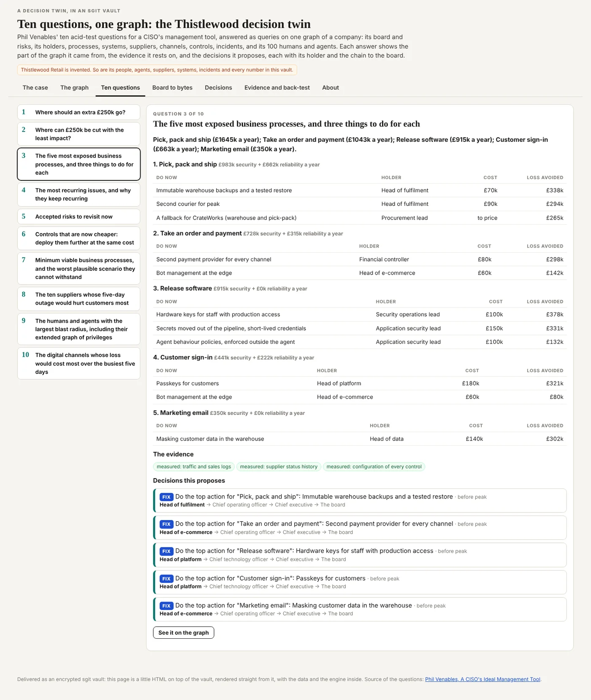Open 'The case' tab
Image resolution: width=591 pixels, height=700 pixels.
pos(35,87)
